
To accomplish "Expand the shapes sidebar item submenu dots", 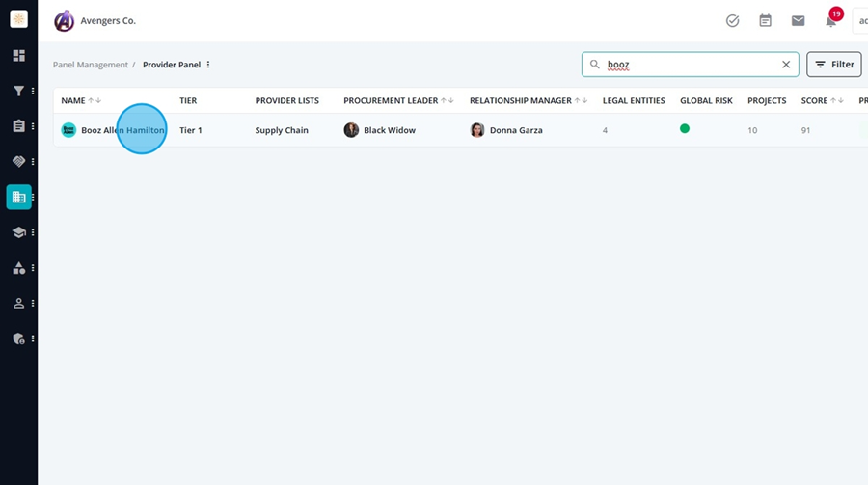I will 33,268.
